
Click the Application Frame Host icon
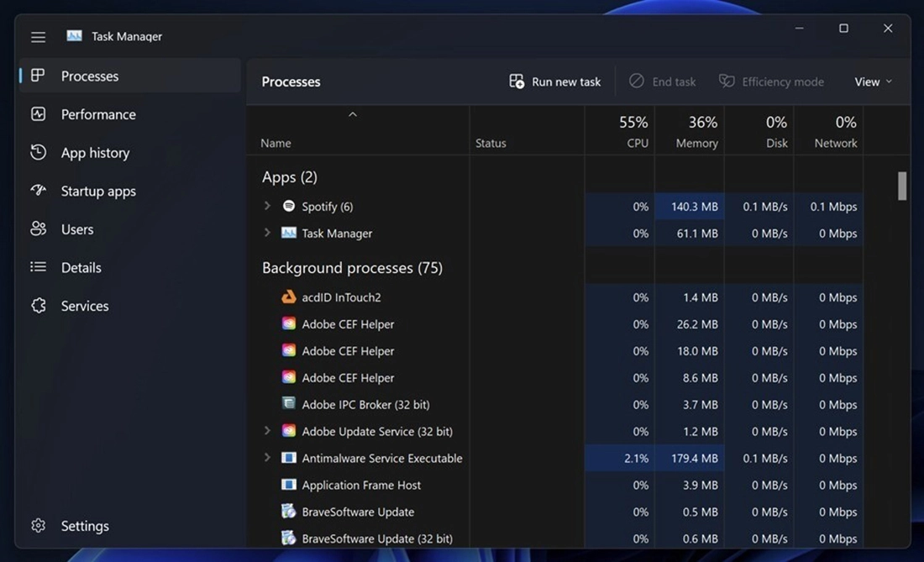point(289,484)
